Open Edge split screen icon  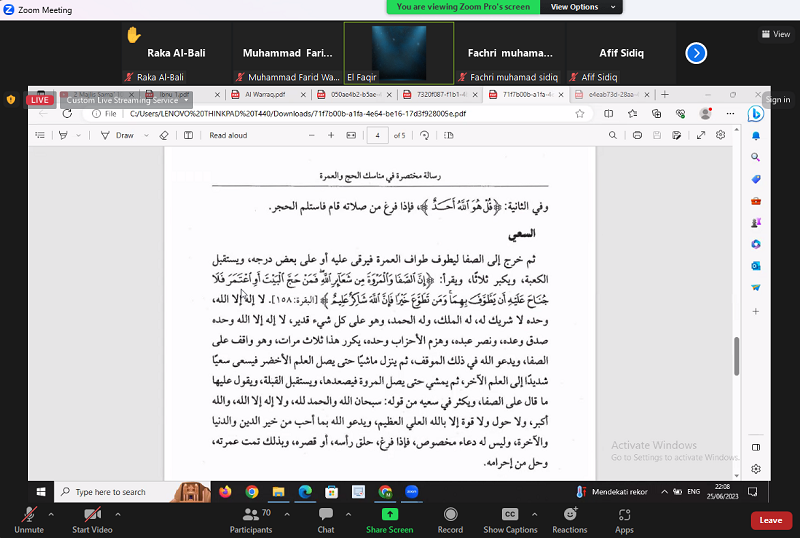609,114
